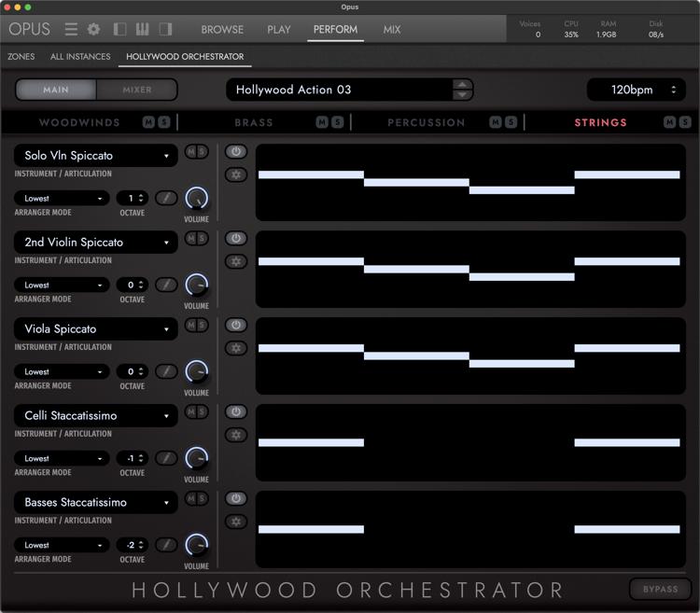Open settings gear for Basses Staccatissimo
Image resolution: width=700 pixels, height=613 pixels.
[x=236, y=521]
